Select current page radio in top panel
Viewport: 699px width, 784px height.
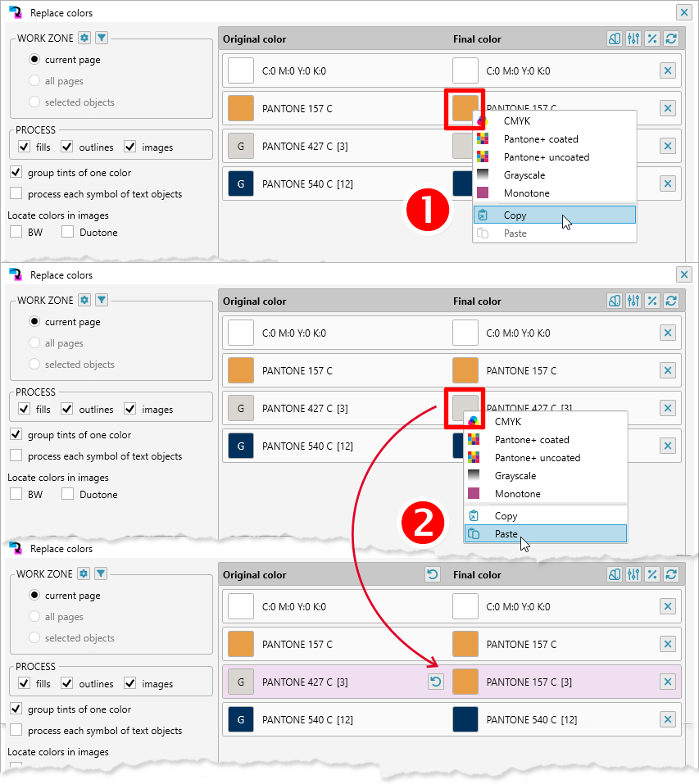[x=34, y=60]
